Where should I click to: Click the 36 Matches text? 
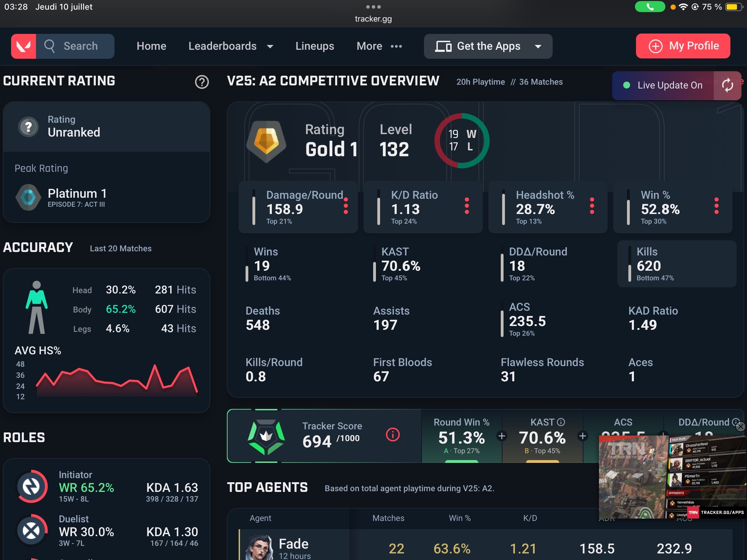pyautogui.click(x=541, y=82)
